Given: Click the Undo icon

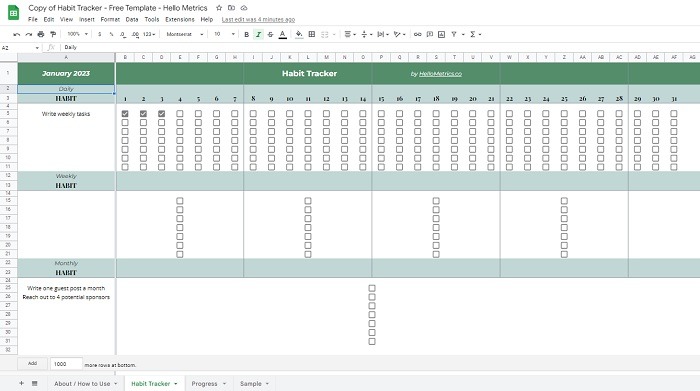Looking at the screenshot, I should point(17,34).
